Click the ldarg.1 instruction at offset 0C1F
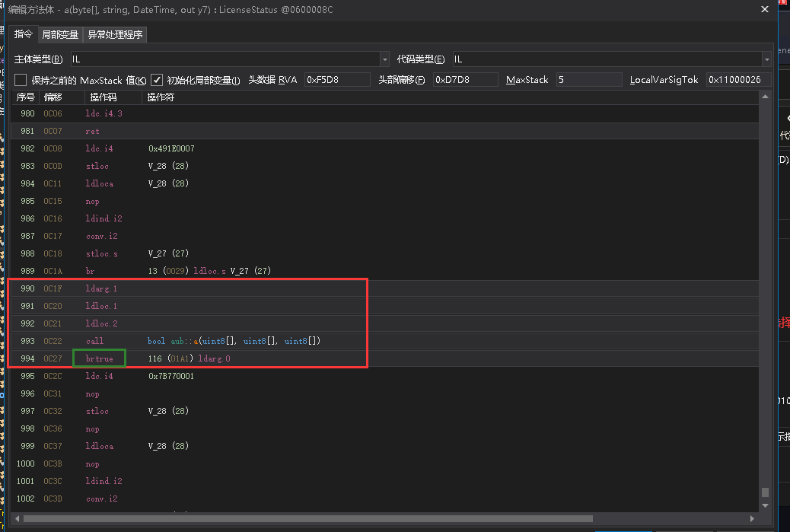 click(x=101, y=288)
